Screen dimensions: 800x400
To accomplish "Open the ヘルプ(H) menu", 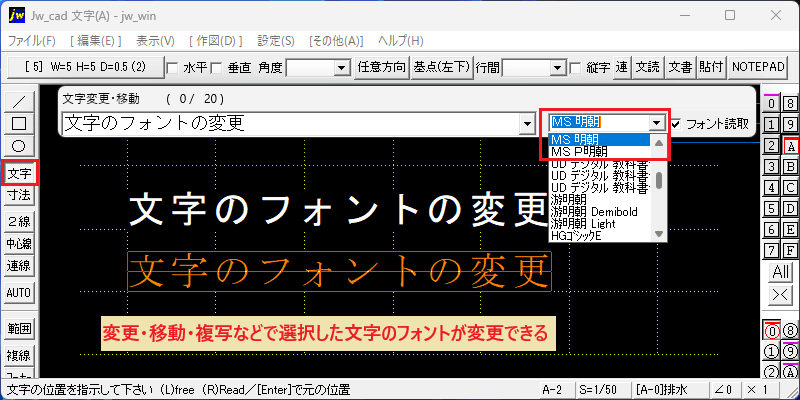I will [x=401, y=41].
